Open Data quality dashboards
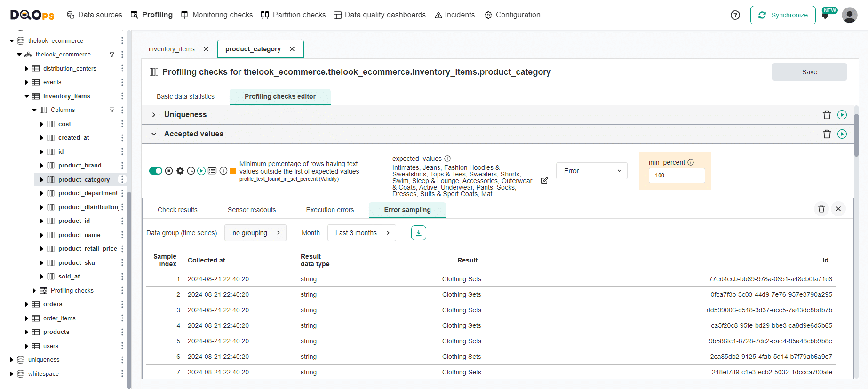This screenshot has height=389, width=868. (x=380, y=15)
